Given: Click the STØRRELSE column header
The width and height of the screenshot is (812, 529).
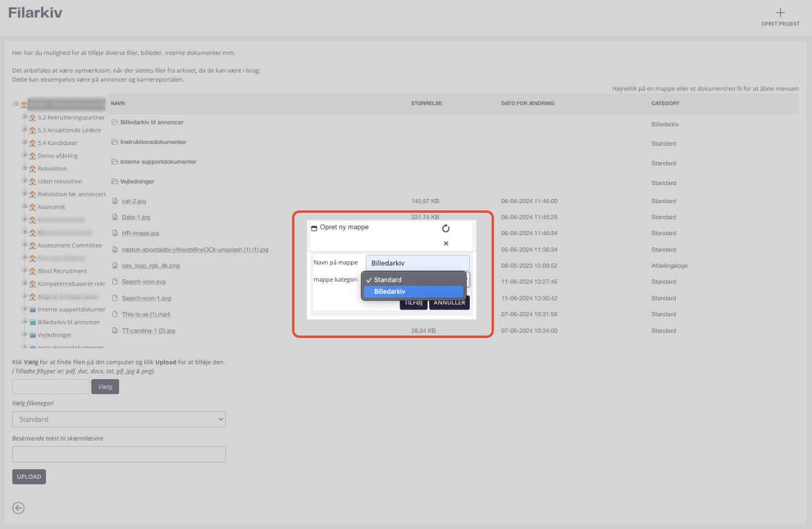Looking at the screenshot, I should [426, 103].
